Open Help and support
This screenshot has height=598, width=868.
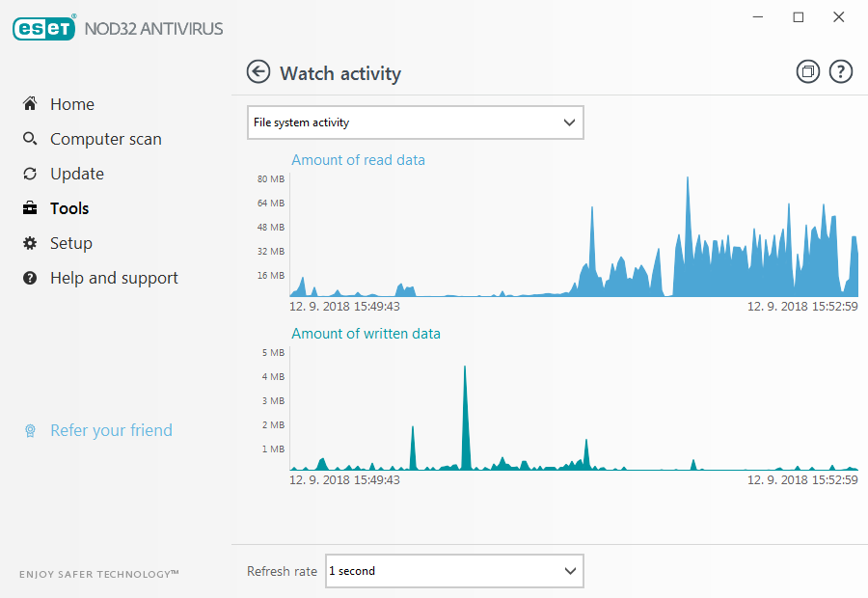point(114,278)
